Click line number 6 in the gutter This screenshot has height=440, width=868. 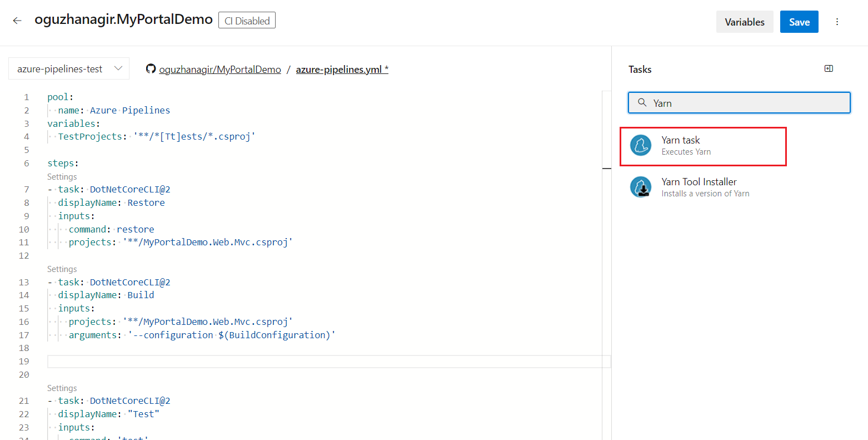tap(26, 164)
